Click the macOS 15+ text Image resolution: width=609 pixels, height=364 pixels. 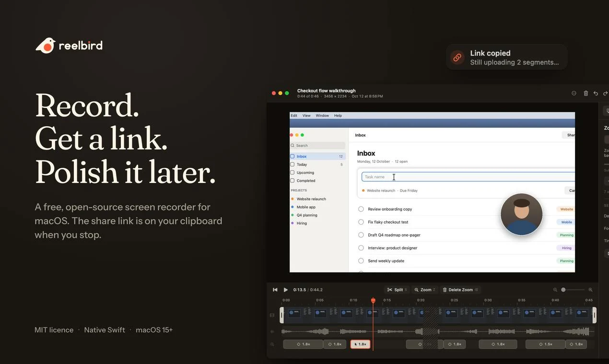click(x=154, y=330)
